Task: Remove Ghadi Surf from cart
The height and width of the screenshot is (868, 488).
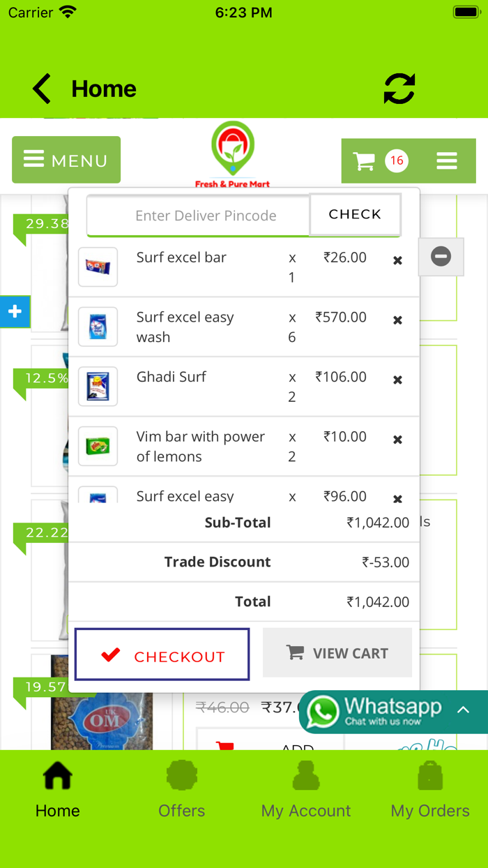Action: pyautogui.click(x=397, y=380)
